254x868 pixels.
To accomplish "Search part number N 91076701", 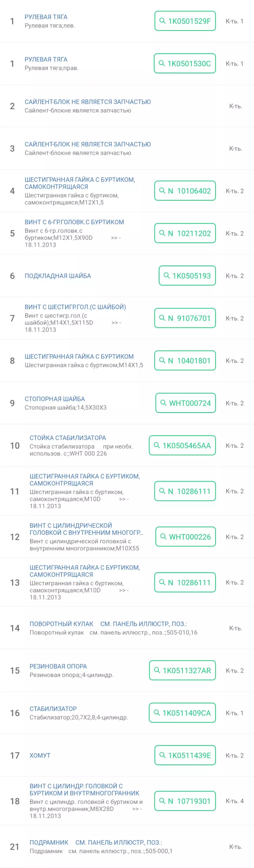I will pos(185,318).
